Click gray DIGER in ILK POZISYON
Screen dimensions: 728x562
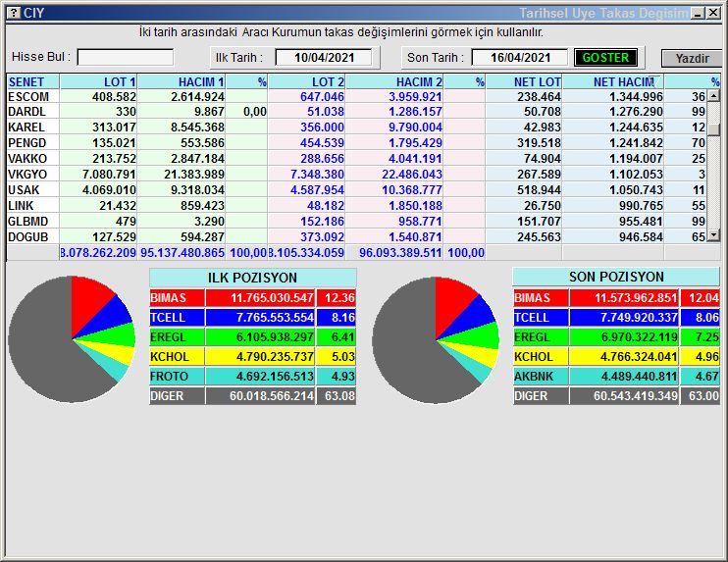(177, 396)
